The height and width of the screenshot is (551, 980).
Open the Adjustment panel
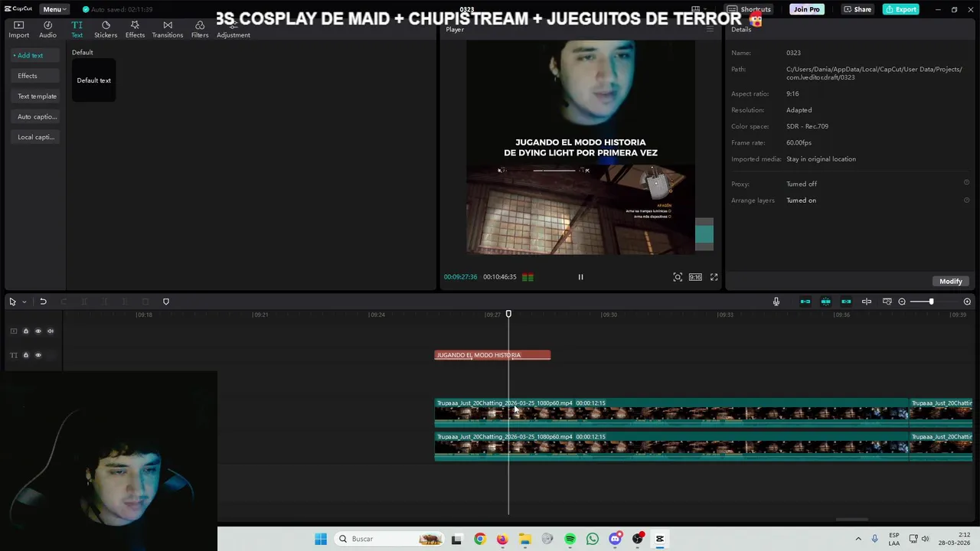click(x=234, y=29)
